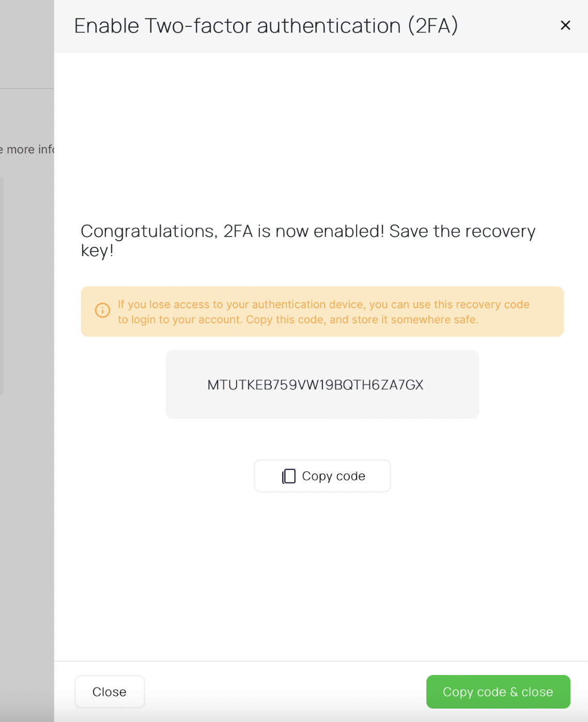Click the gray box padding left of recovery code
The image size is (588, 722).
click(x=186, y=385)
